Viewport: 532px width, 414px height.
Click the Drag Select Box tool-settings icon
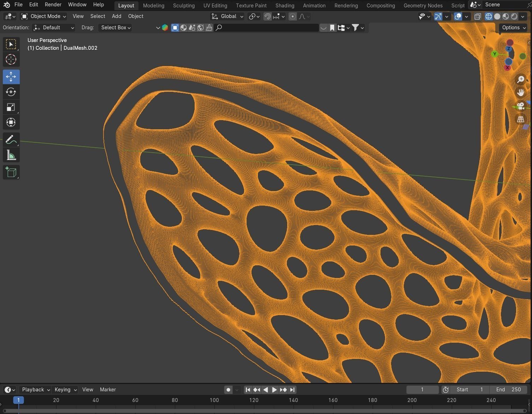point(175,28)
